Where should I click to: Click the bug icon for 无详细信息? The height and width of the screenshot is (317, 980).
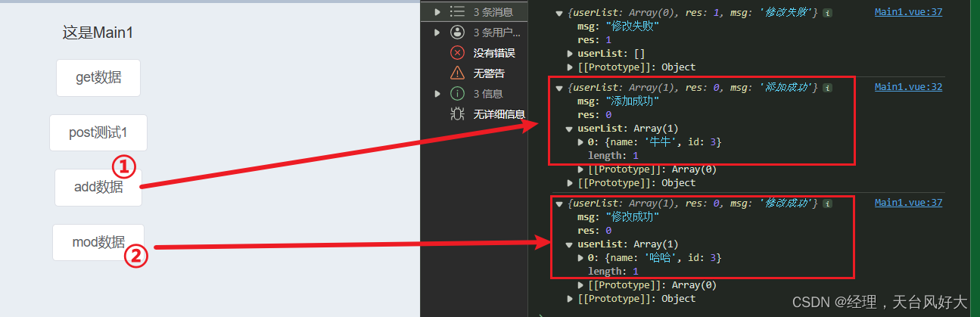[457, 113]
